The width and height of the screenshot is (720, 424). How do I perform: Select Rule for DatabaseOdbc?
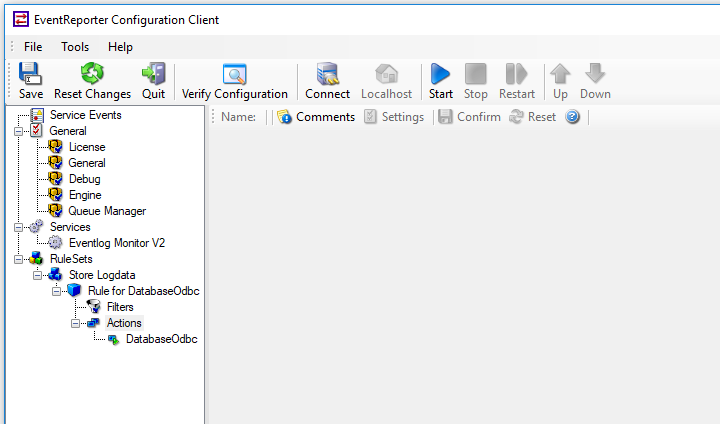[144, 291]
